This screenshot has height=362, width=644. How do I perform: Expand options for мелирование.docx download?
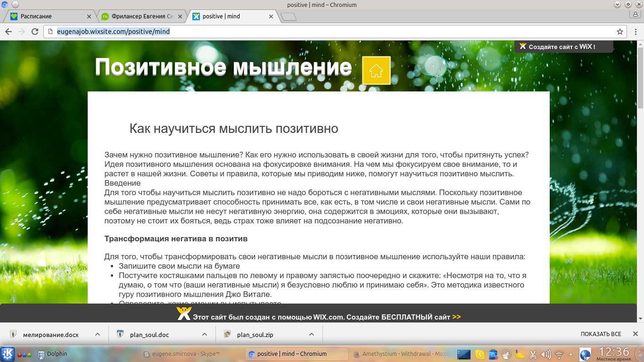point(98,334)
